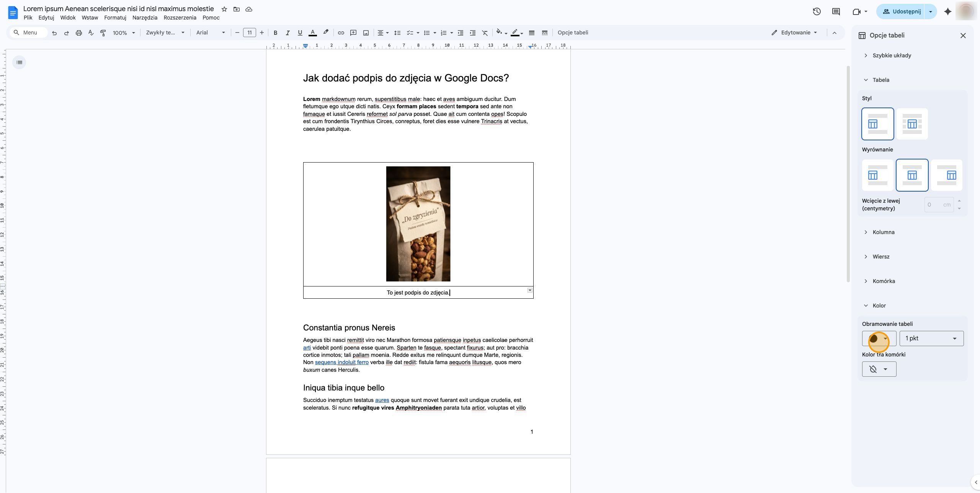Toggle italic formatting
This screenshot has height=493, width=980.
point(287,33)
